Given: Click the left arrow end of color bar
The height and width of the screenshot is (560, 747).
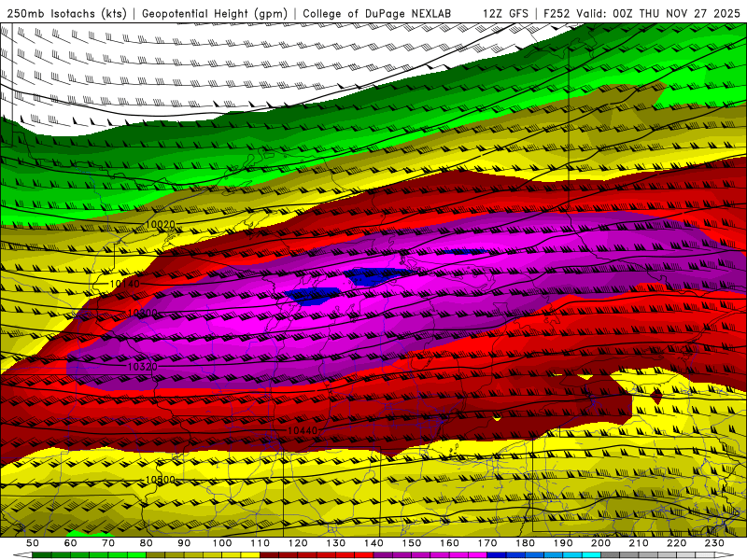Looking at the screenshot, I should (x=22, y=555).
